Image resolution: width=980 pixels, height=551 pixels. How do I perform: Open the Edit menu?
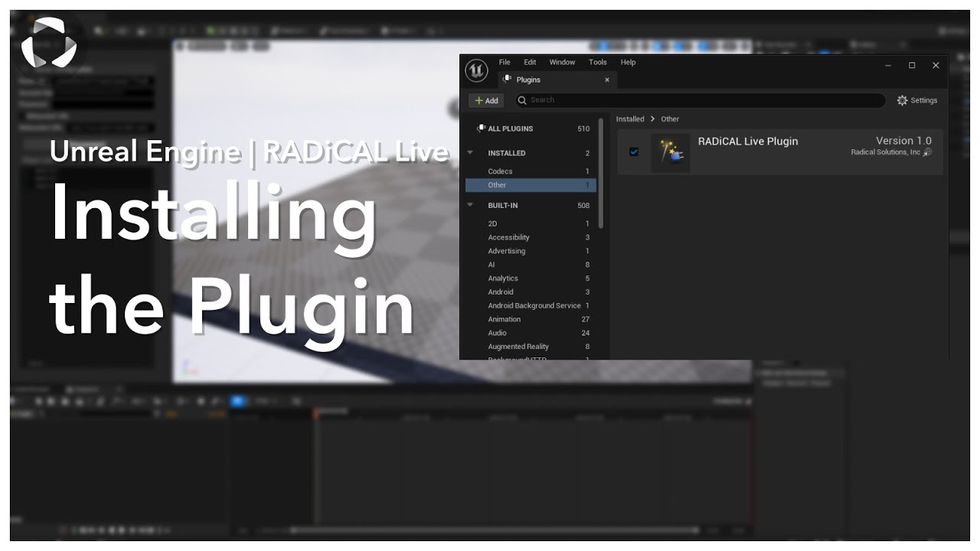(x=530, y=62)
